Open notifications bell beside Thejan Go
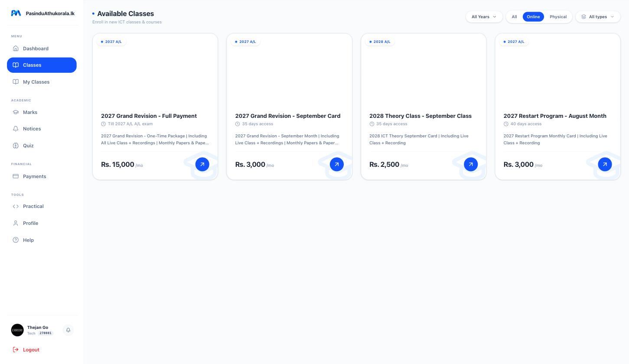 (x=68, y=330)
